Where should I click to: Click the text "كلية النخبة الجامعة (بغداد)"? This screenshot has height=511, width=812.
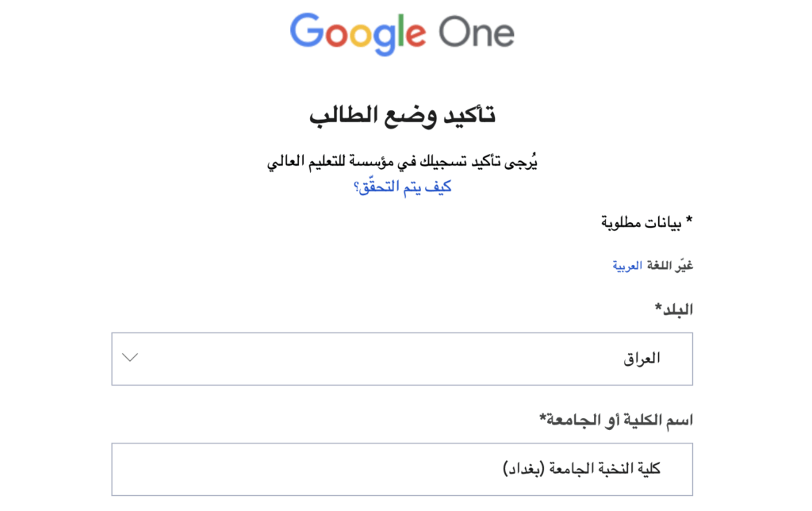582,469
